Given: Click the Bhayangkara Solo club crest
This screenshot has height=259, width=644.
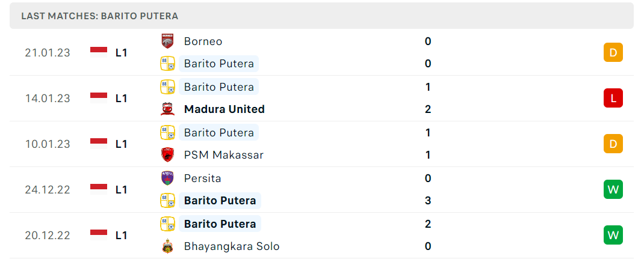Looking at the screenshot, I should [167, 246].
